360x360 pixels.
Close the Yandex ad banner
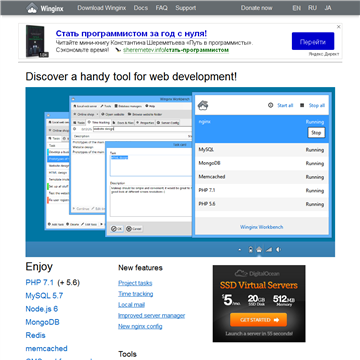(339, 27)
